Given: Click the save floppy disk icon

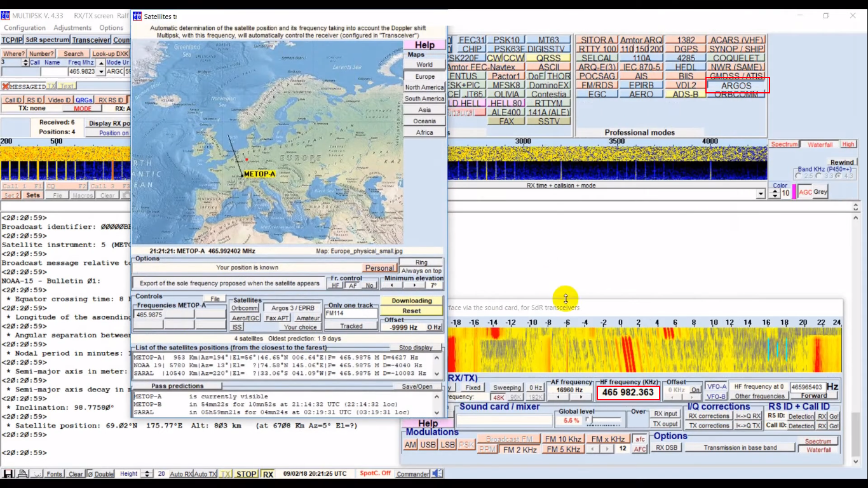Looking at the screenshot, I should click(x=9, y=474).
